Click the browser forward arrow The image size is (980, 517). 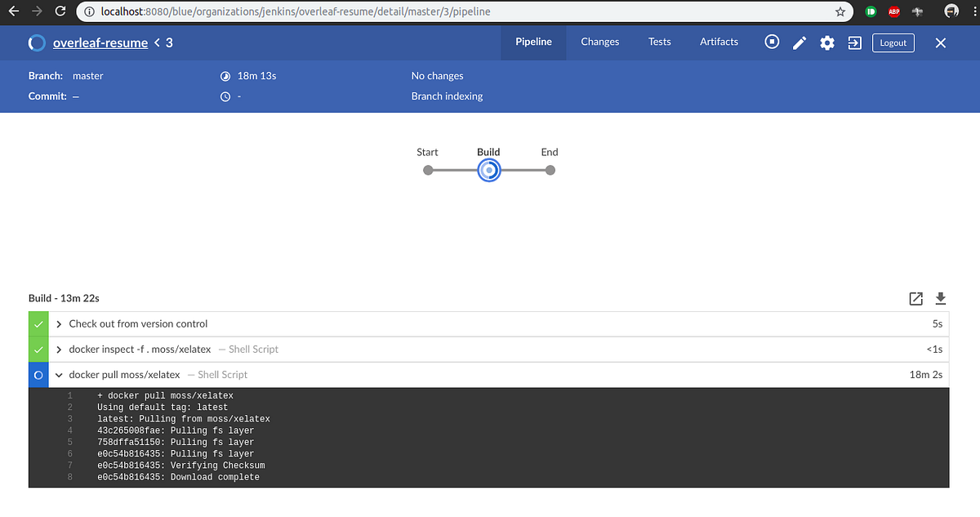[x=37, y=12]
